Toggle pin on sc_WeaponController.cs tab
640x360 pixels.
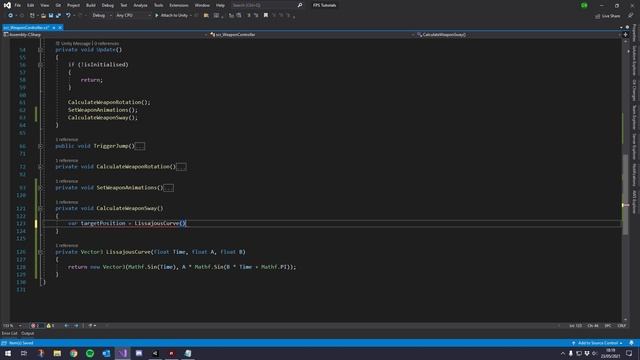point(54,27)
